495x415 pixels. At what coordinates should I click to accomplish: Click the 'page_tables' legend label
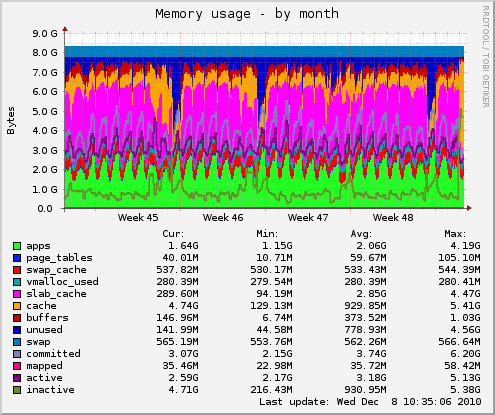coord(59,258)
